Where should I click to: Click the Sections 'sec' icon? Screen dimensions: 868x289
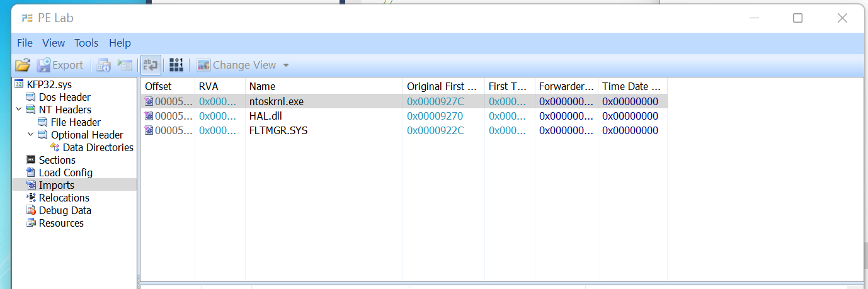[x=31, y=160]
